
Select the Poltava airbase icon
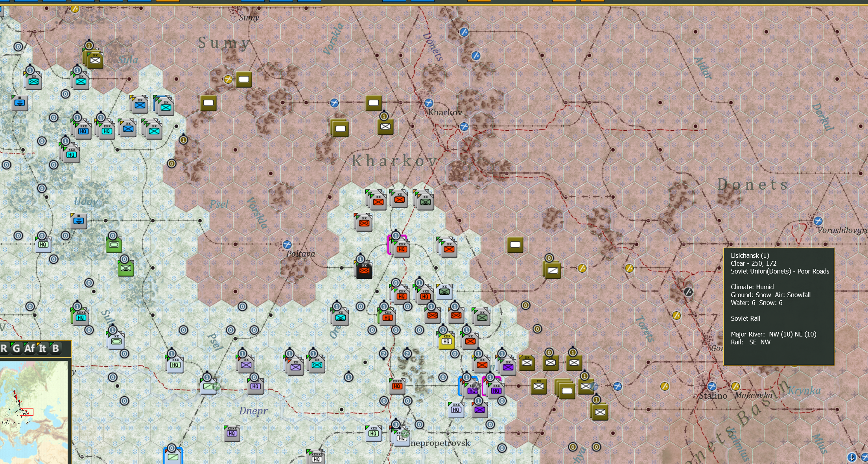[x=287, y=244]
